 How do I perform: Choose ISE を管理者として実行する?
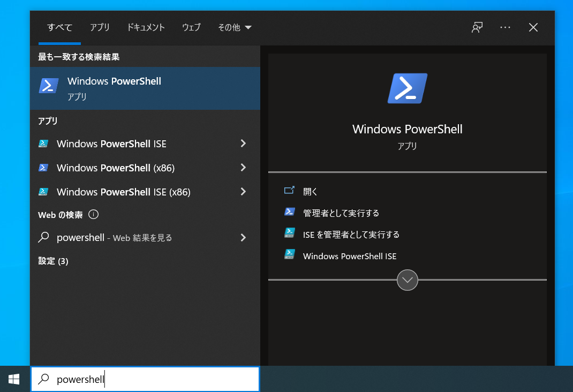(x=351, y=235)
